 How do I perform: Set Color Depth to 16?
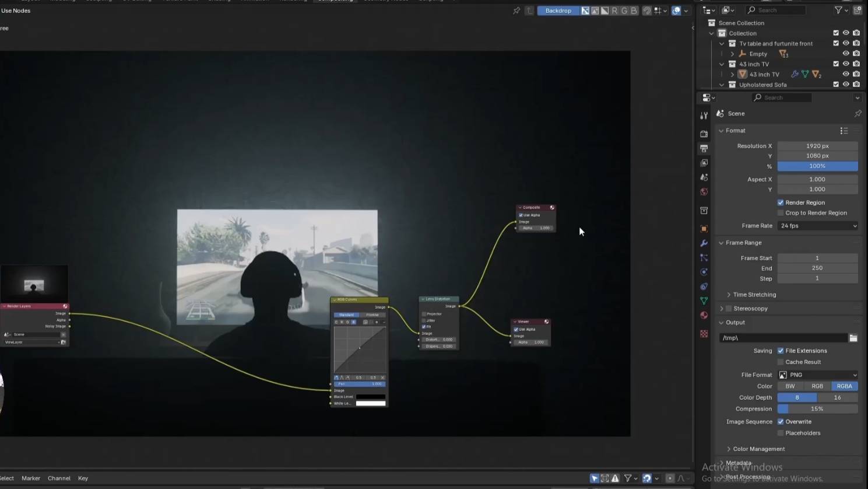tap(838, 397)
